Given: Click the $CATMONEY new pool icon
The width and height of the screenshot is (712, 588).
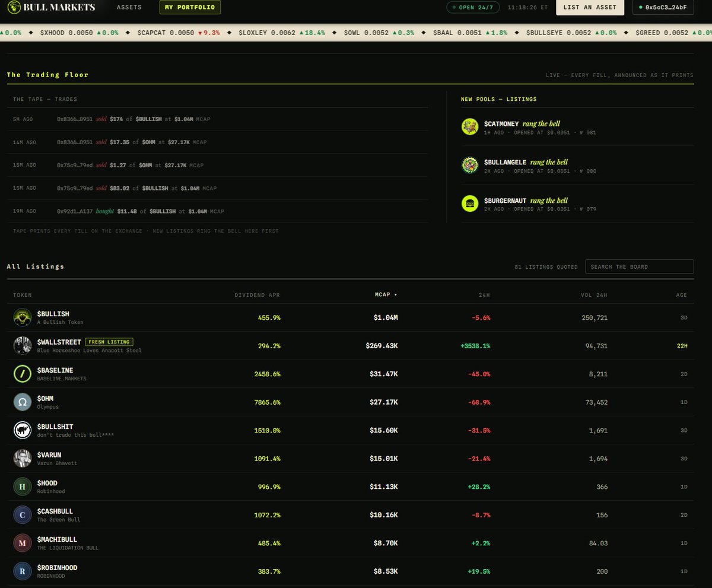Looking at the screenshot, I should pyautogui.click(x=470, y=127).
